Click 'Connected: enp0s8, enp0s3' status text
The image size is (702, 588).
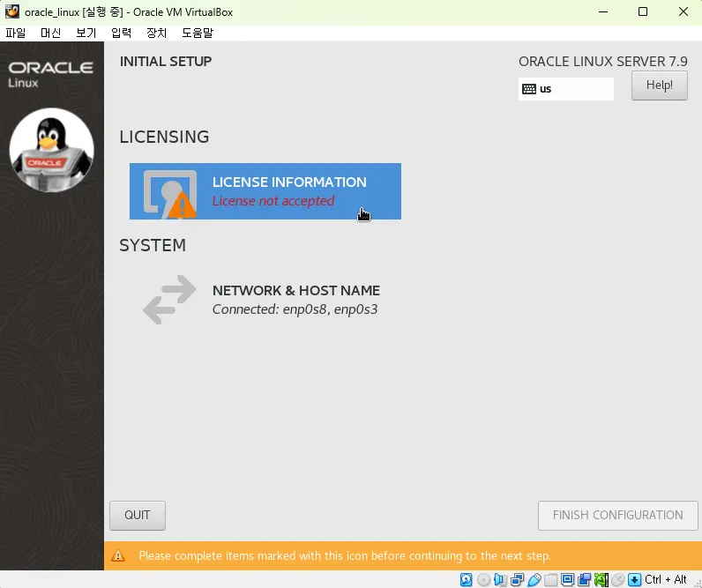click(x=295, y=309)
